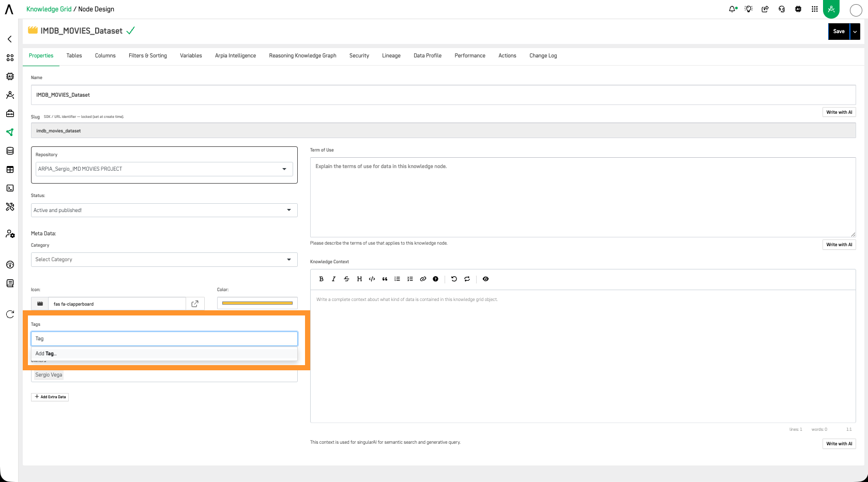The height and width of the screenshot is (482, 868).
Task: Expand the Save button dropdown arrow
Action: pos(855,32)
